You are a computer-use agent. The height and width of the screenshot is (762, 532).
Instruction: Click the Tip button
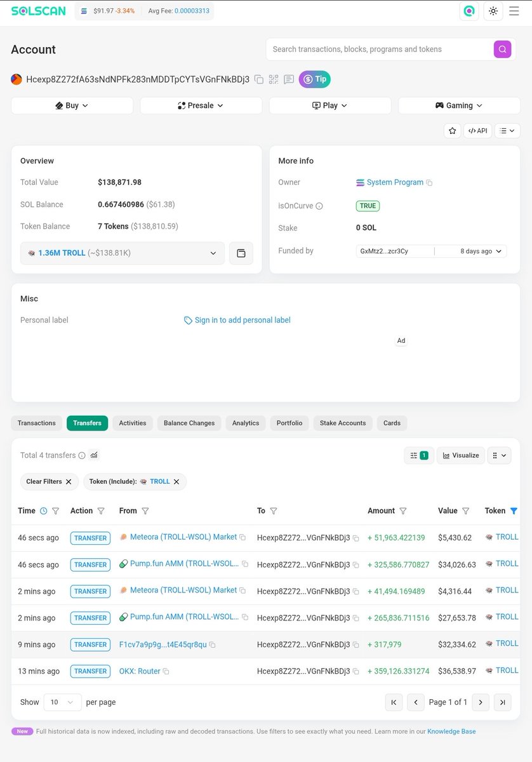click(x=315, y=79)
